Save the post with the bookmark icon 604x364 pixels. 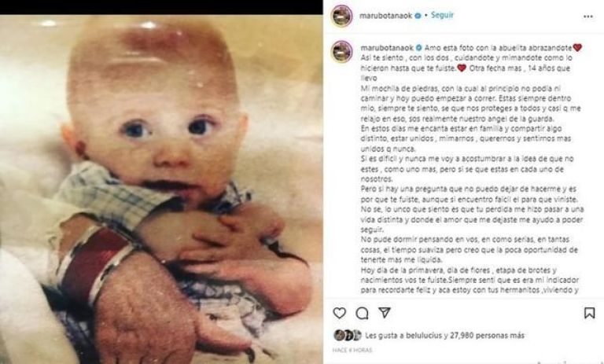(589, 313)
